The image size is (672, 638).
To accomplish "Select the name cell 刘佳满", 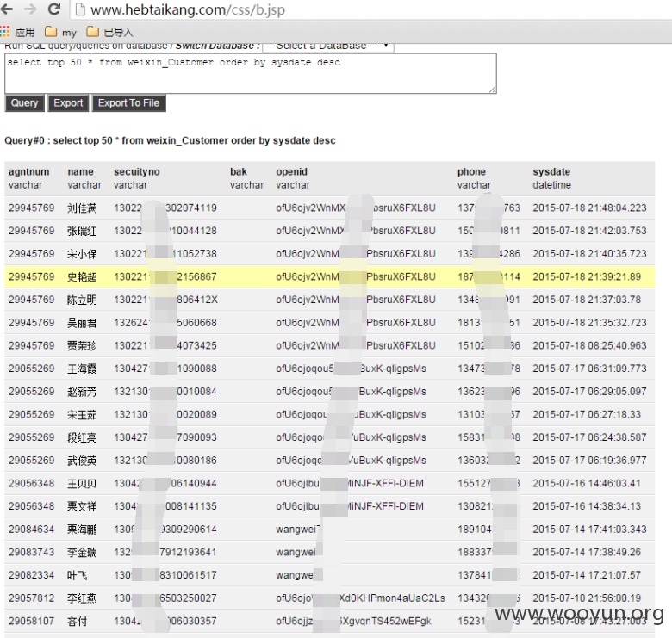I will pyautogui.click(x=82, y=208).
